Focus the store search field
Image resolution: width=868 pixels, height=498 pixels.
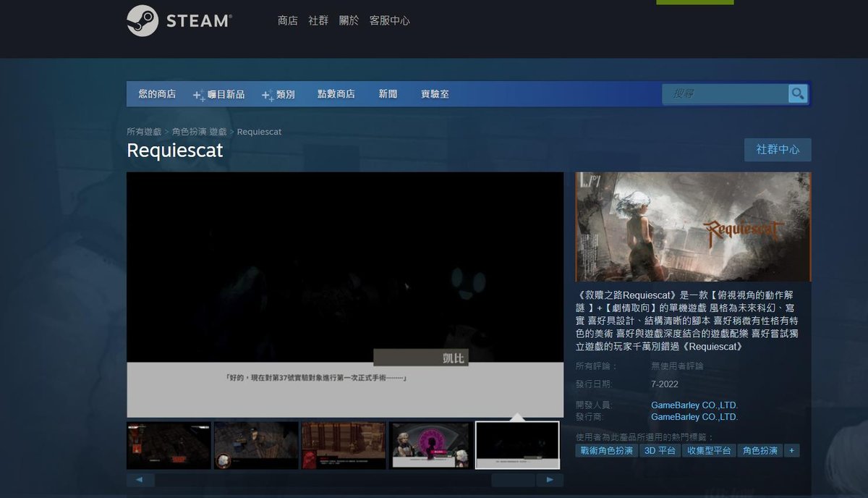coord(725,93)
